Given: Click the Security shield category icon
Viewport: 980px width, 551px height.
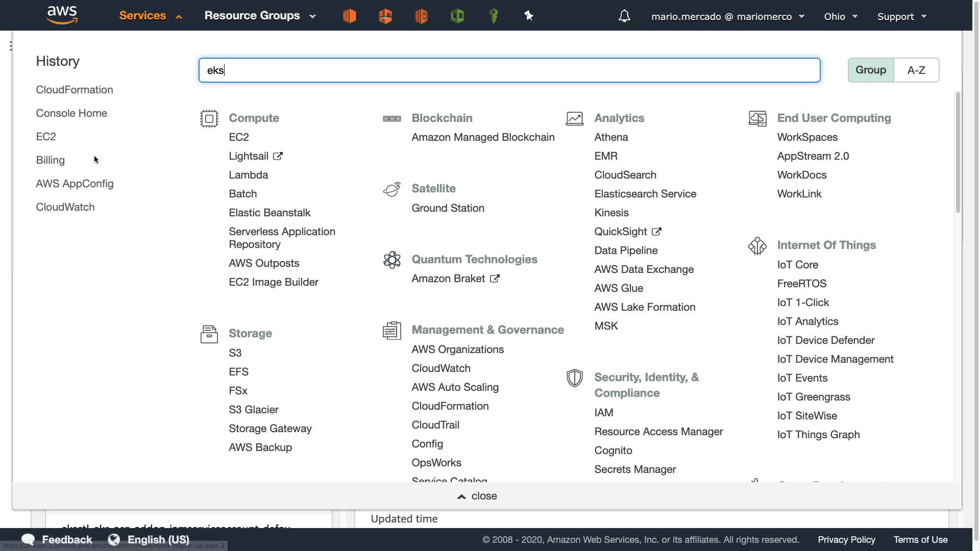Looking at the screenshot, I should coord(575,378).
